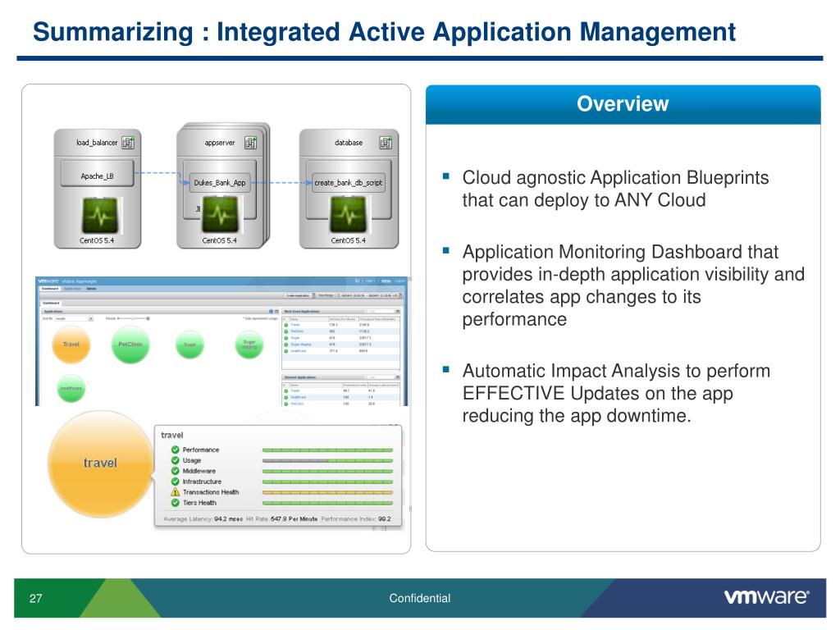Click the vmware logo in the footer
The image size is (840, 630).
point(767,597)
